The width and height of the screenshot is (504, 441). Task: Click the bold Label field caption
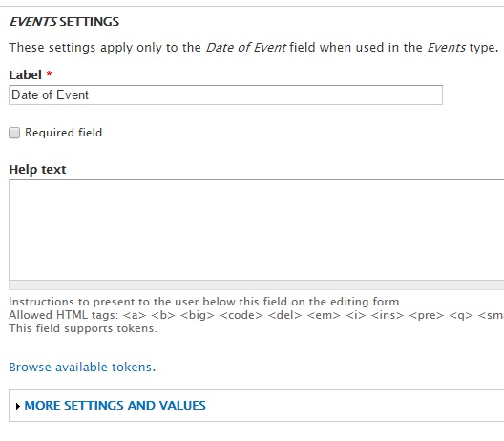pyautogui.click(x=26, y=74)
